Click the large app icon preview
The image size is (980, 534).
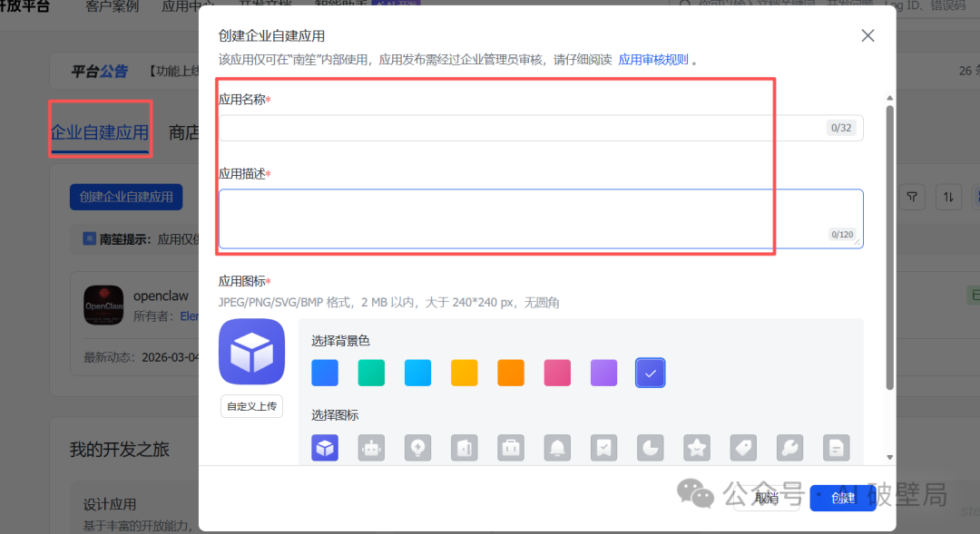pyautogui.click(x=252, y=352)
